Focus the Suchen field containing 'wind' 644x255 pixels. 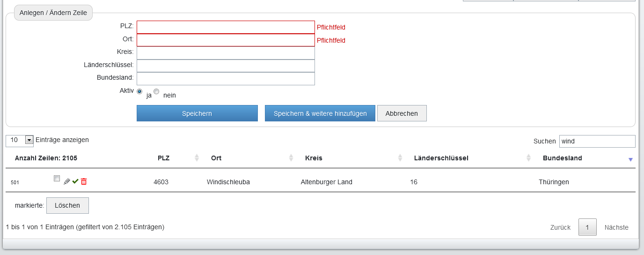pos(597,141)
